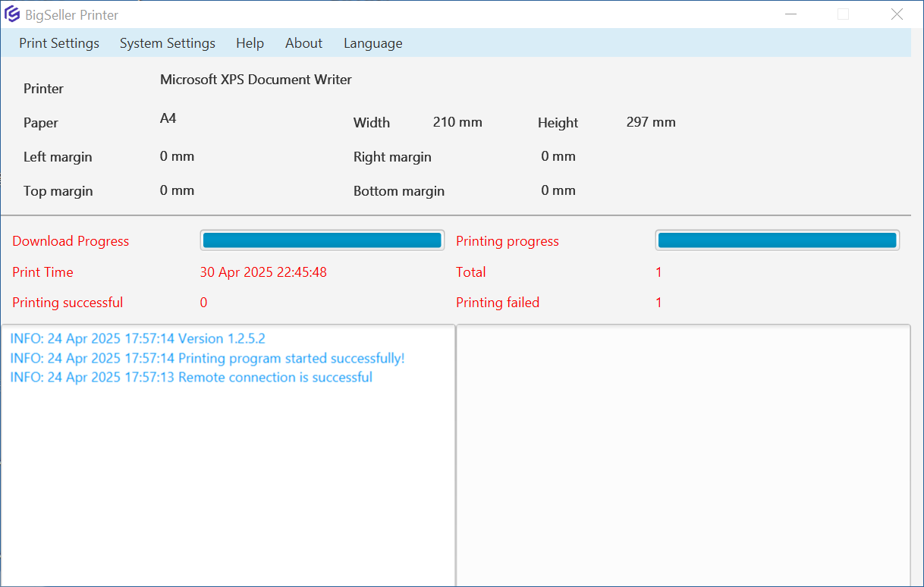Open the Print Settings menu

(x=59, y=43)
